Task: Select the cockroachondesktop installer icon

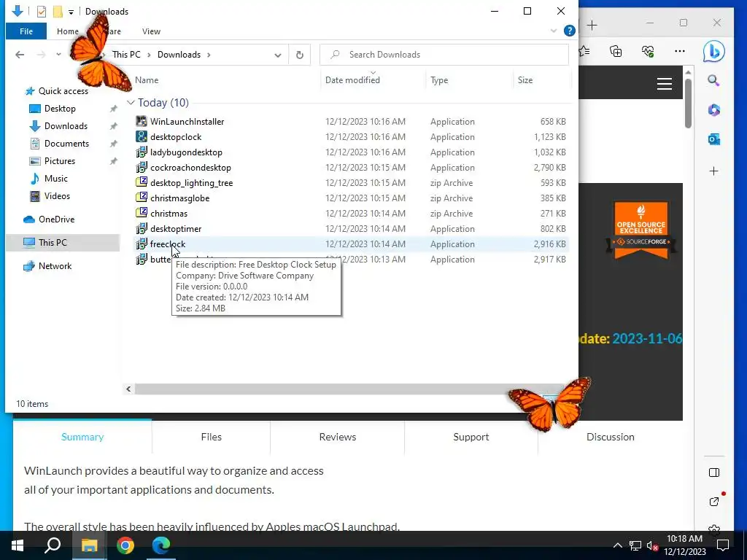Action: coord(142,167)
